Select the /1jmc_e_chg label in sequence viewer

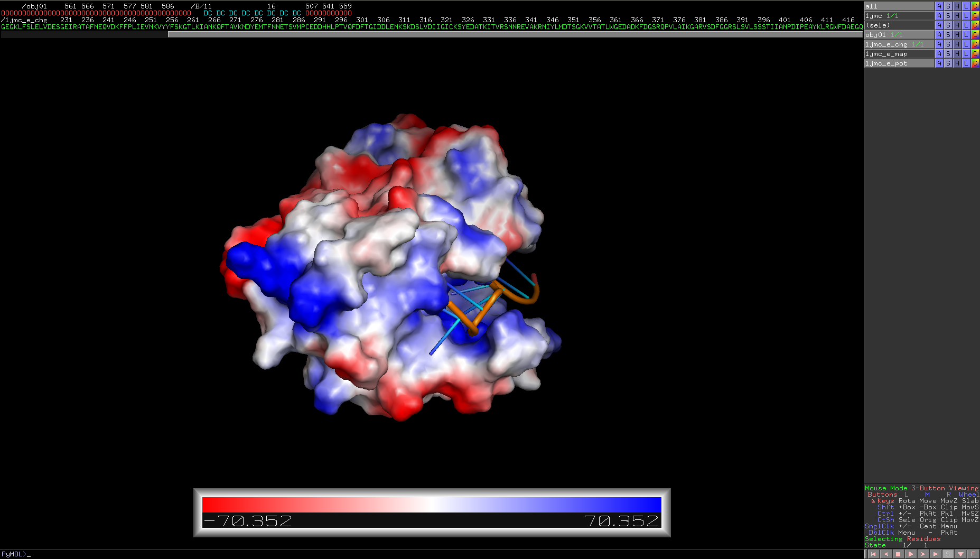tap(24, 20)
